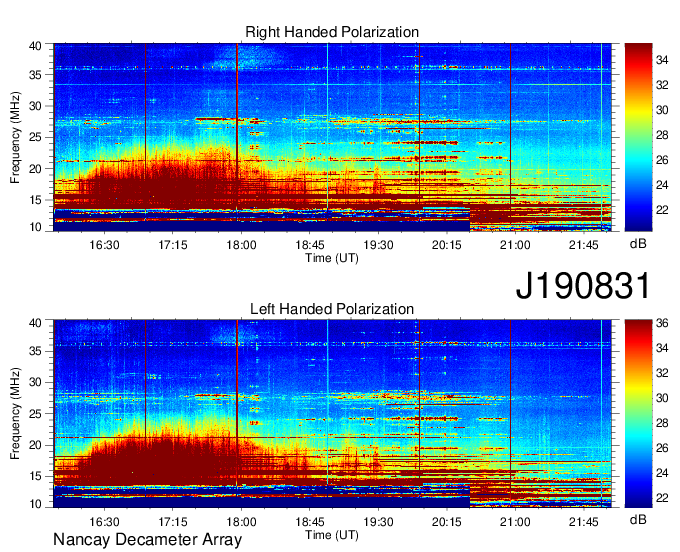Click the Nancay Decameter Array caption
The height and width of the screenshot is (552, 680).
tap(147, 540)
